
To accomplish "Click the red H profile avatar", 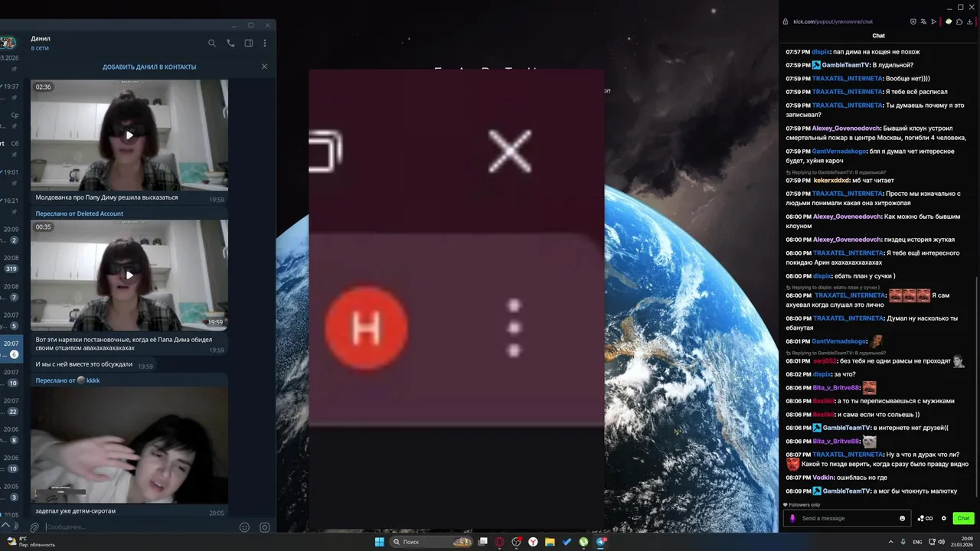I will point(366,328).
